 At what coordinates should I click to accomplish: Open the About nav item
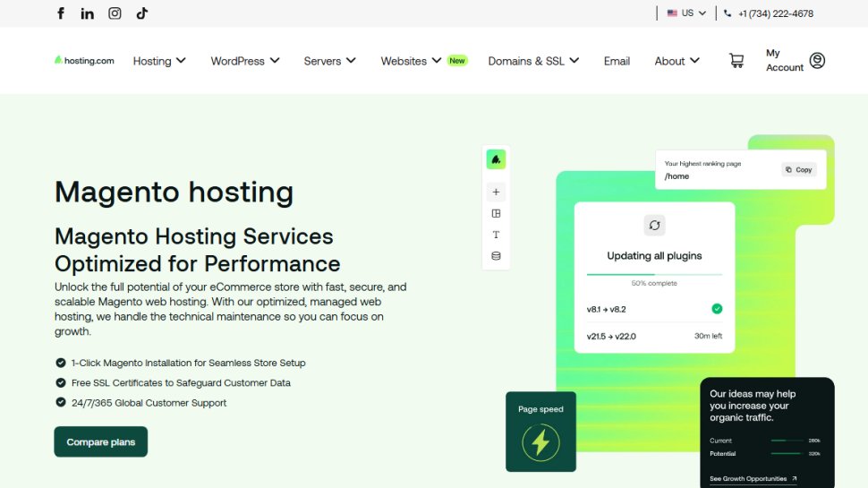[x=670, y=61]
